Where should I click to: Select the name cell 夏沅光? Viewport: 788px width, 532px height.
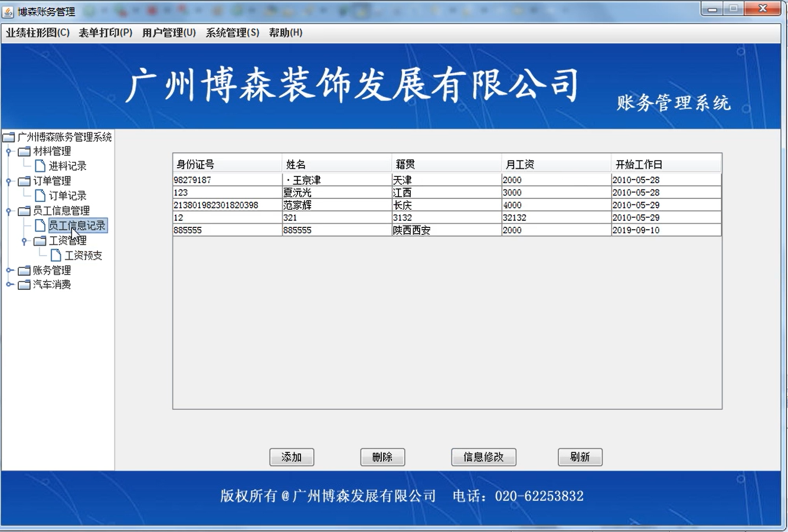tap(337, 192)
